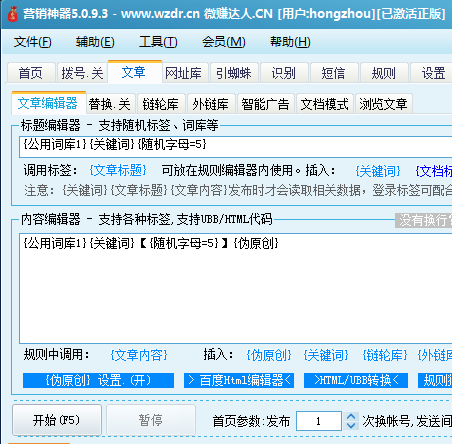
Task: Decrease 发布 count with down arrow
Action: (x=351, y=426)
